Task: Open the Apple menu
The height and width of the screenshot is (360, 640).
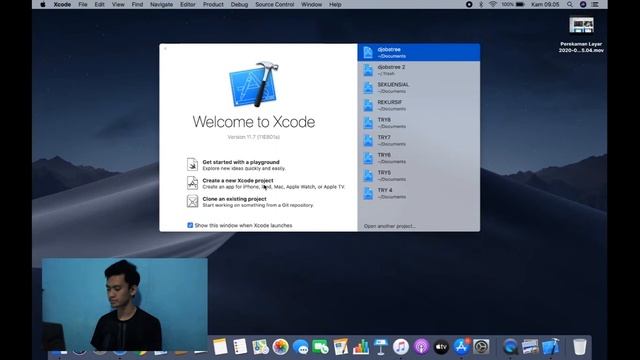Action: 43,4
